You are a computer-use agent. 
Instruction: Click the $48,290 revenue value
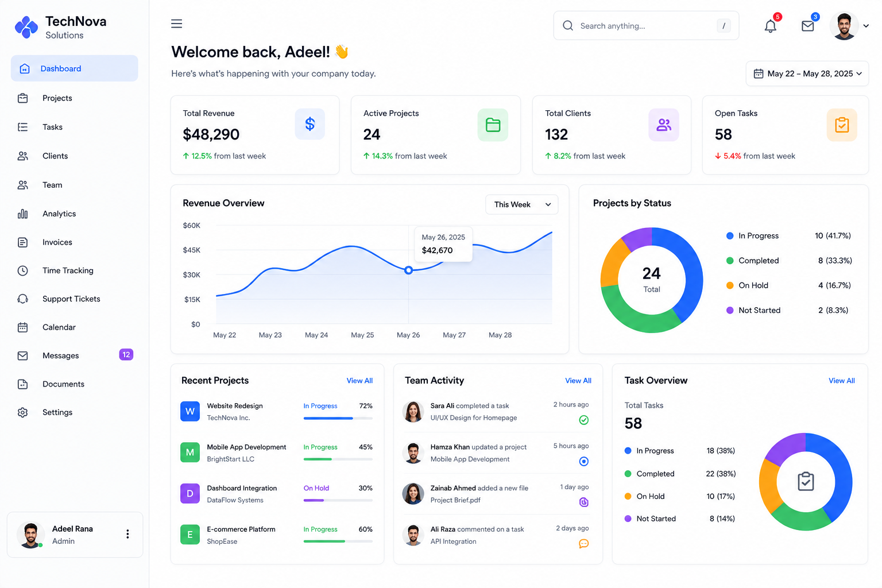[x=211, y=134]
